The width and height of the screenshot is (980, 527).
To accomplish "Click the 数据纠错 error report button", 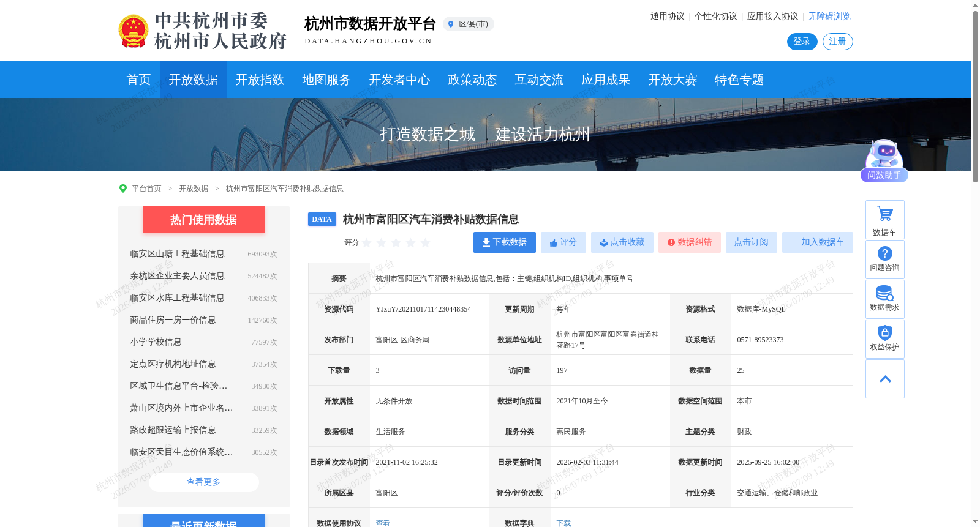I will pos(690,242).
